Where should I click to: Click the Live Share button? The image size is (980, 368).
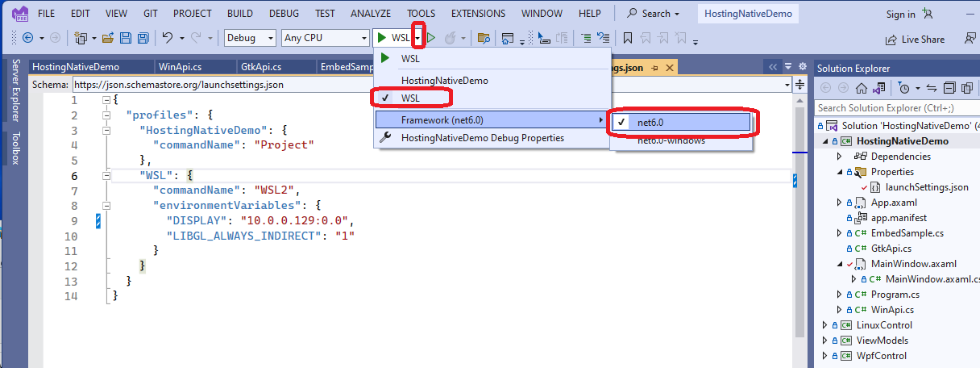(x=914, y=39)
